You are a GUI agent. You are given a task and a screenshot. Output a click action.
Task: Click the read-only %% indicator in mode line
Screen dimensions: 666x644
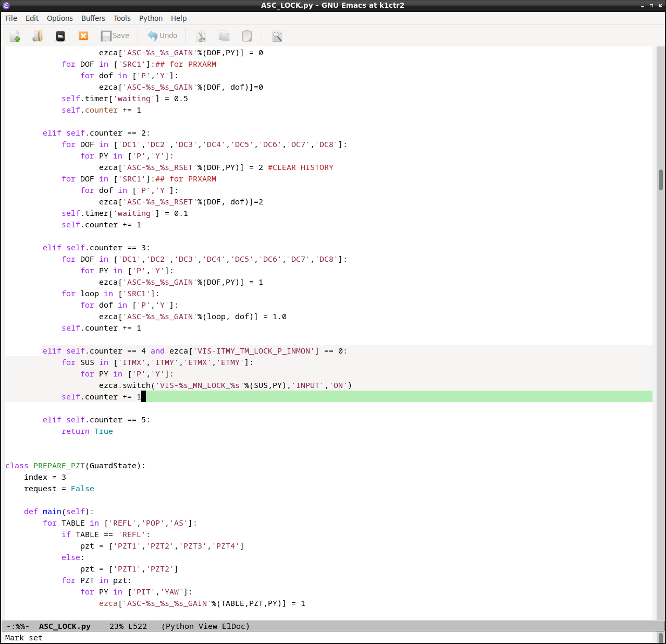[x=19, y=626]
